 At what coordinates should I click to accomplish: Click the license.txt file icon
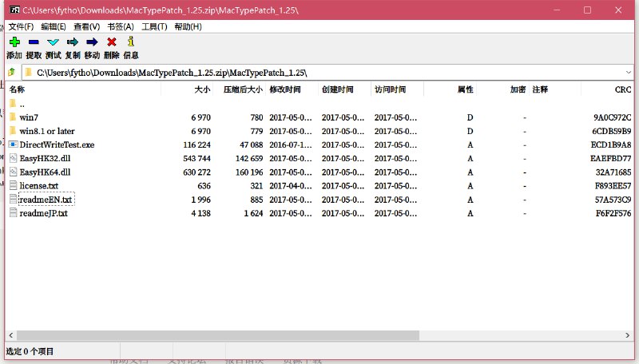pos(13,186)
